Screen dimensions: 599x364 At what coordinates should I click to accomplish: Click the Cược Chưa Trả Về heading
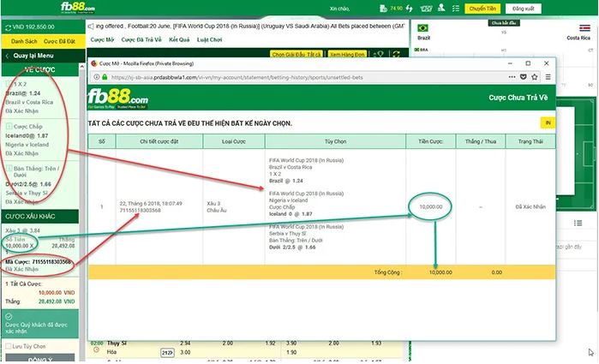pos(518,98)
